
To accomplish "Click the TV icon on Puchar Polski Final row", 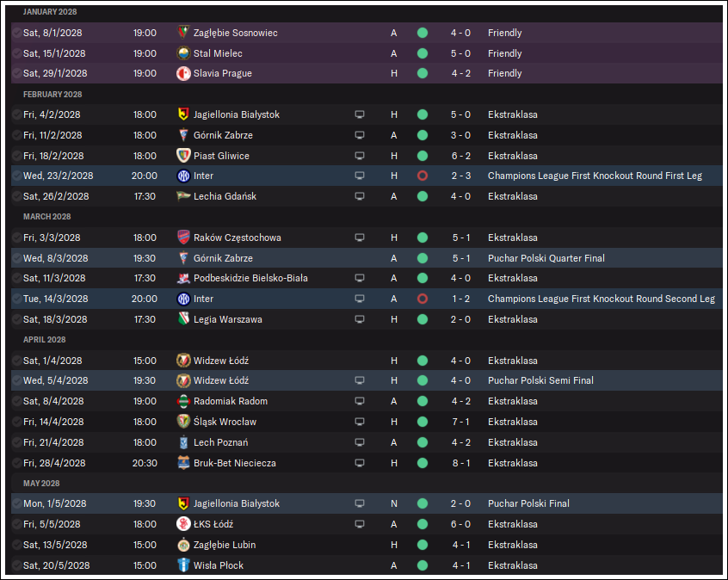I will click(x=360, y=503).
